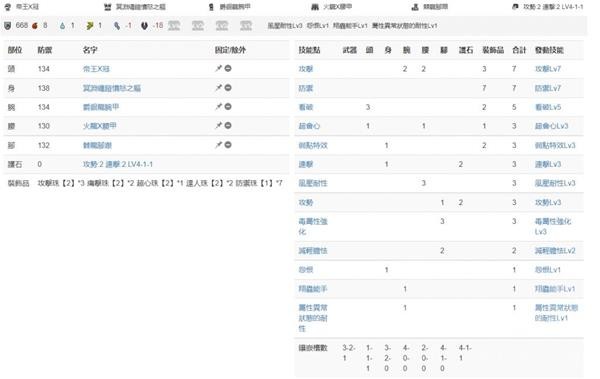Image resolution: width=600 pixels, height=379 pixels.
Task: Click the total defense value 668
Action: point(22,25)
